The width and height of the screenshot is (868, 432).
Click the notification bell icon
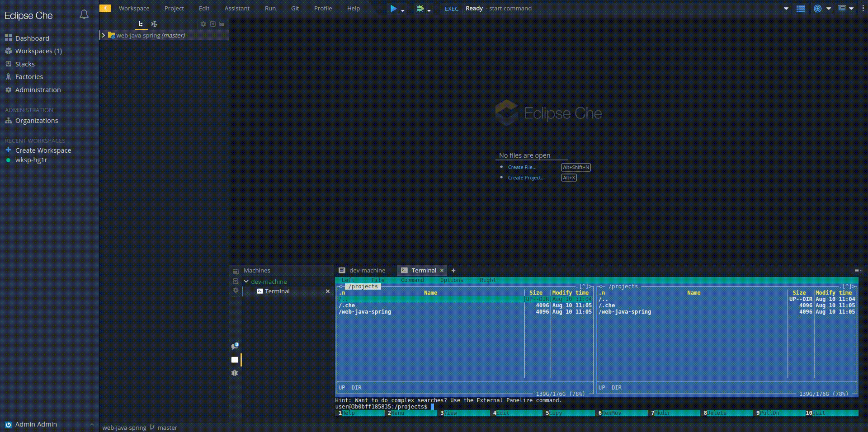84,14
